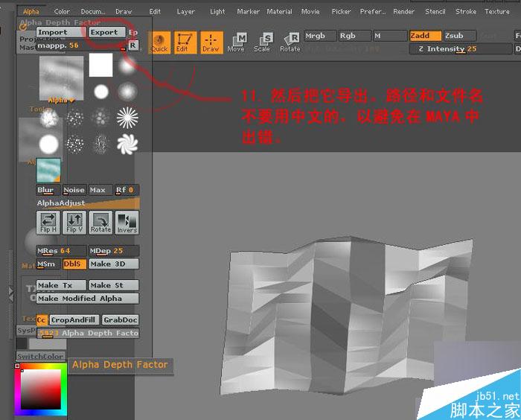Screen dimensions: 521x420
Task: Click the GrabDoc button
Action: coord(121,320)
